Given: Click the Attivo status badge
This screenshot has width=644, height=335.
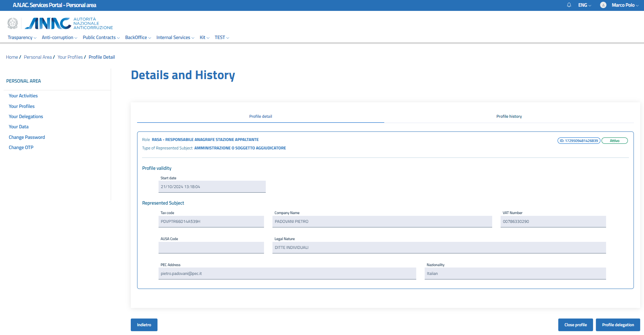Looking at the screenshot, I should point(614,141).
